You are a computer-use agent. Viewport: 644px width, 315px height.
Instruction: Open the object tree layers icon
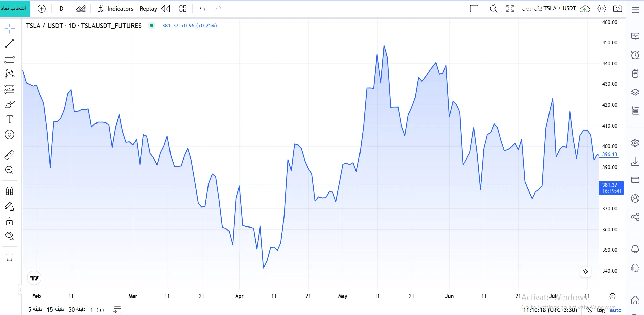(635, 92)
